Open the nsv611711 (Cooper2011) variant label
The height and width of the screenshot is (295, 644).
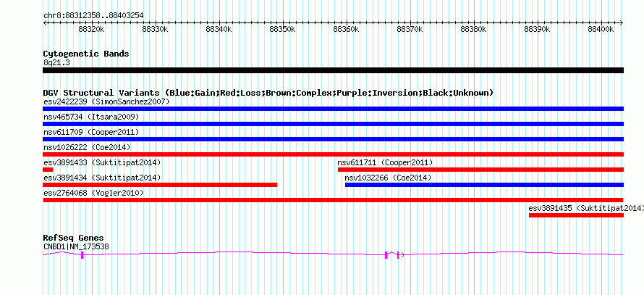(385, 162)
